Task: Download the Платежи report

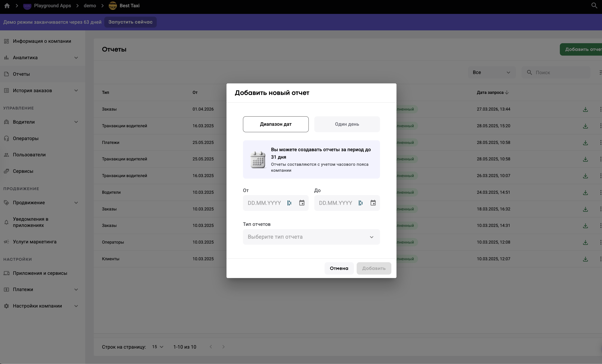Action: click(585, 143)
